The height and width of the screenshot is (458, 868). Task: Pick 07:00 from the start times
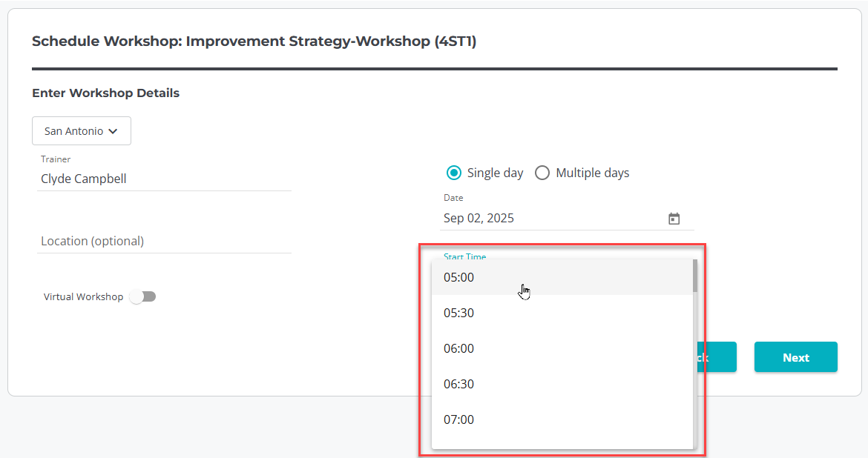(458, 419)
